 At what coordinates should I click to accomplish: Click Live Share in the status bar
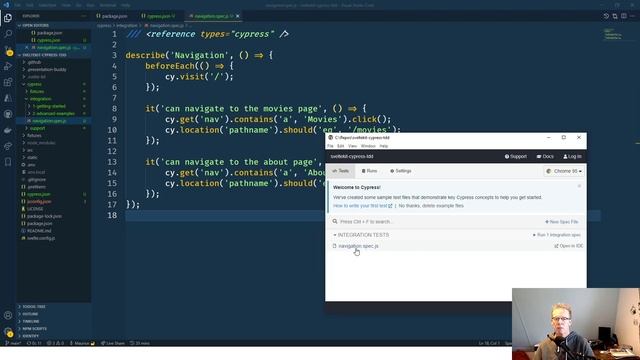pyautogui.click(x=113, y=343)
